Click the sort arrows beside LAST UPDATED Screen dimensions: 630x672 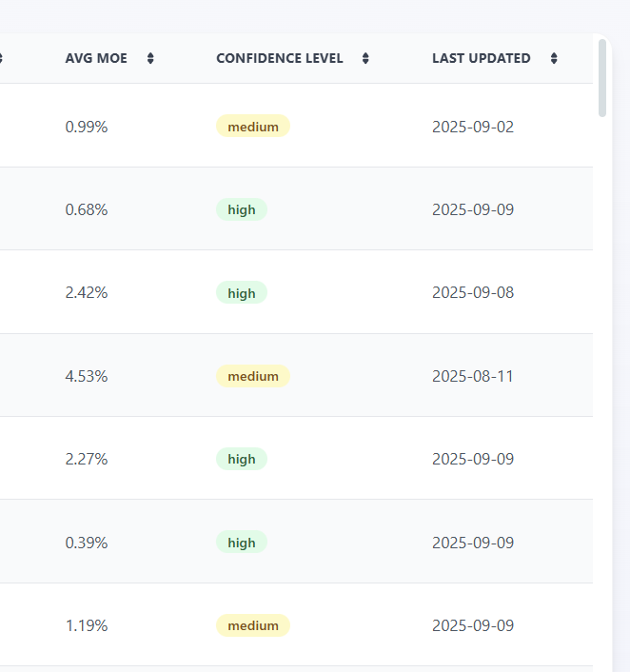tap(554, 59)
